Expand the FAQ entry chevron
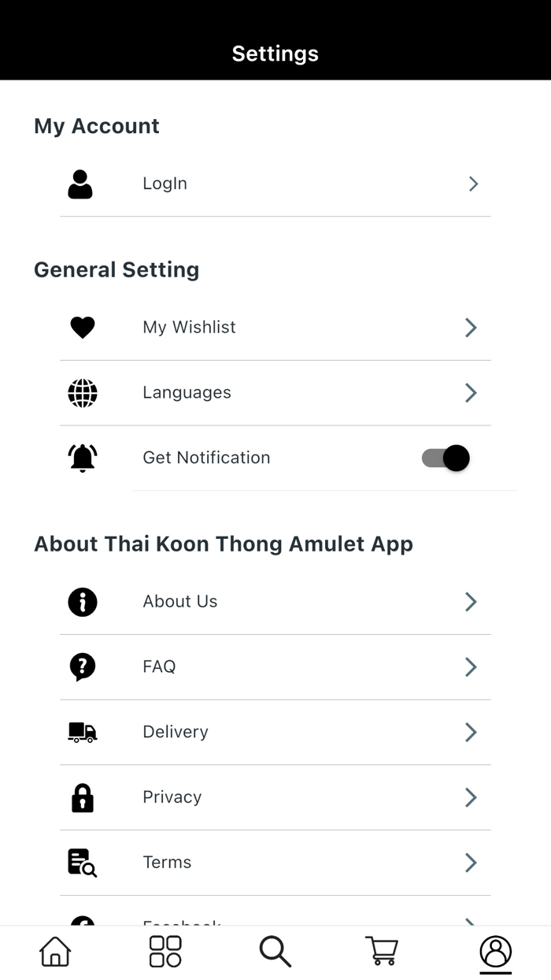Viewport: 551px width, 980px height. pos(470,667)
